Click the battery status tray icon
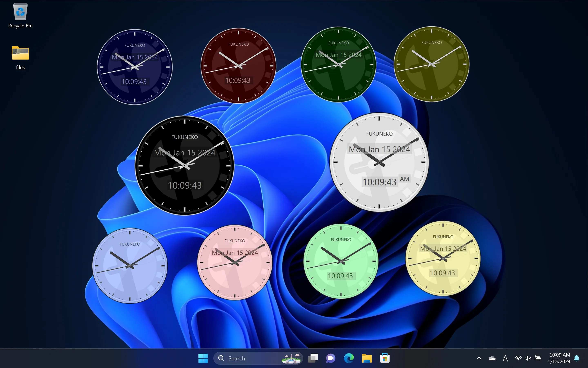Screen dimensions: 588x368 click(x=538, y=358)
